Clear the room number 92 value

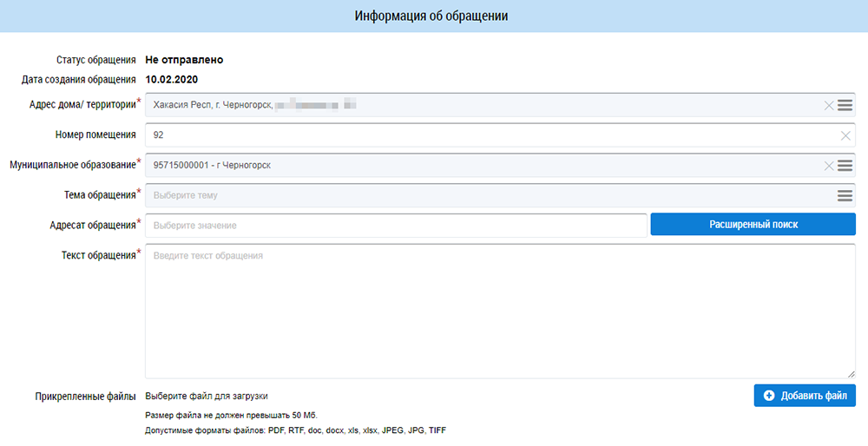tap(845, 135)
